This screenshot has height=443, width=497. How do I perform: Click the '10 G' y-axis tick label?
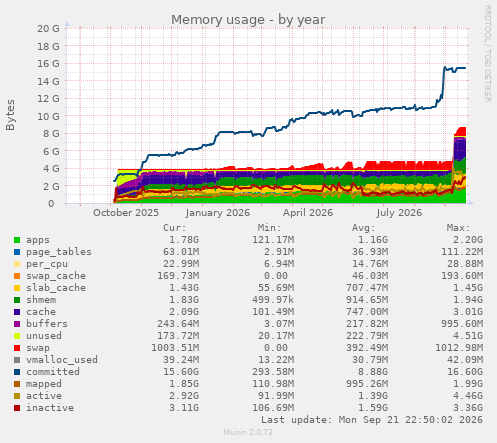(48, 117)
